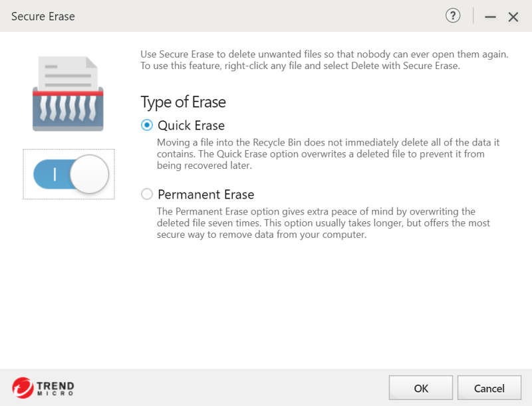The image size is (532, 406).
Task: Close the Secure Erase dialog with X
Action: tap(513, 17)
